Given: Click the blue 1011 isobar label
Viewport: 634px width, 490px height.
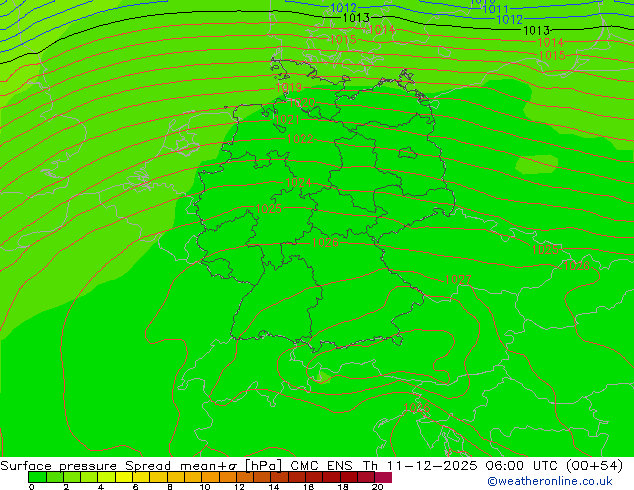Looking at the screenshot, I should [x=495, y=9].
